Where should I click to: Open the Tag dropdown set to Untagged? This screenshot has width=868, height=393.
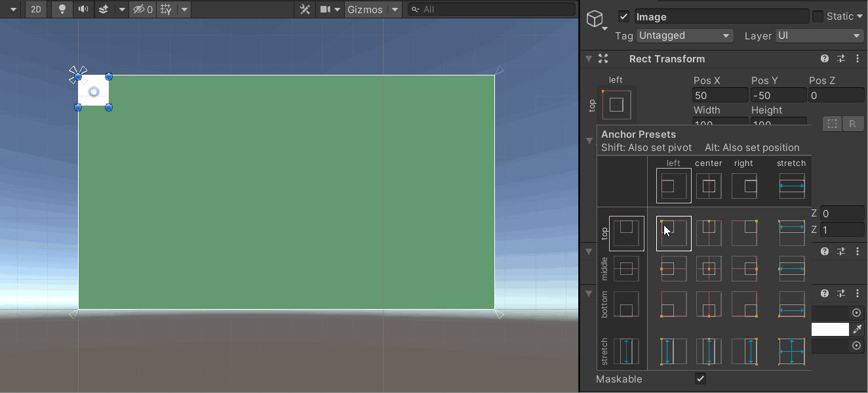[684, 35]
